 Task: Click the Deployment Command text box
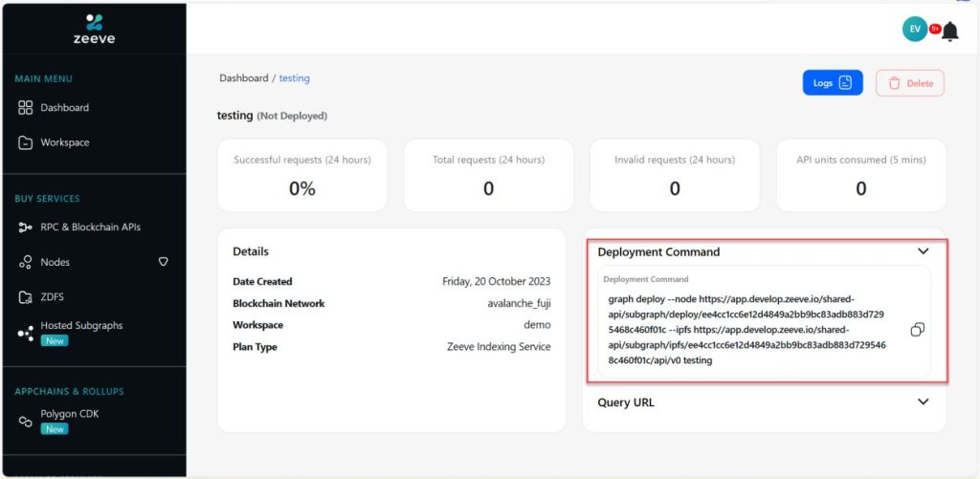coord(764,321)
